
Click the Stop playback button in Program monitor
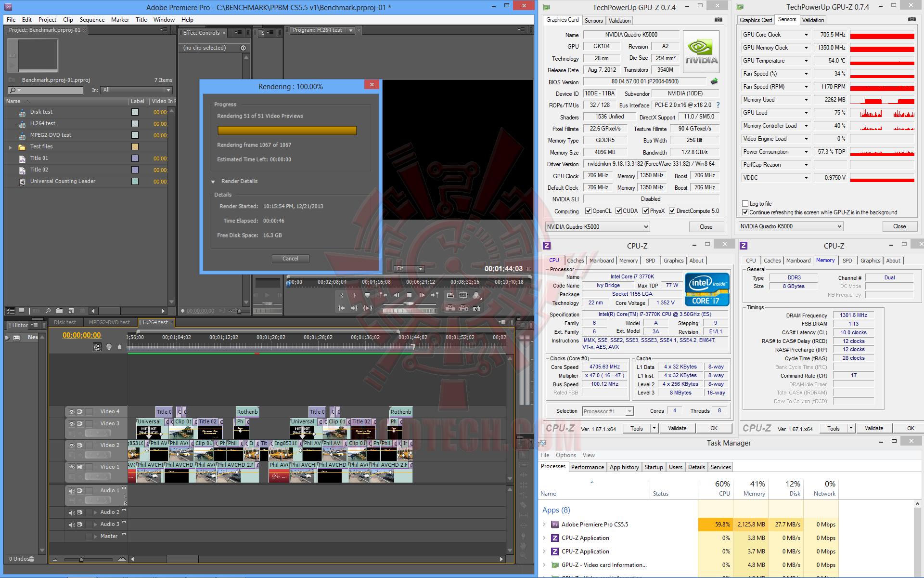pos(409,295)
